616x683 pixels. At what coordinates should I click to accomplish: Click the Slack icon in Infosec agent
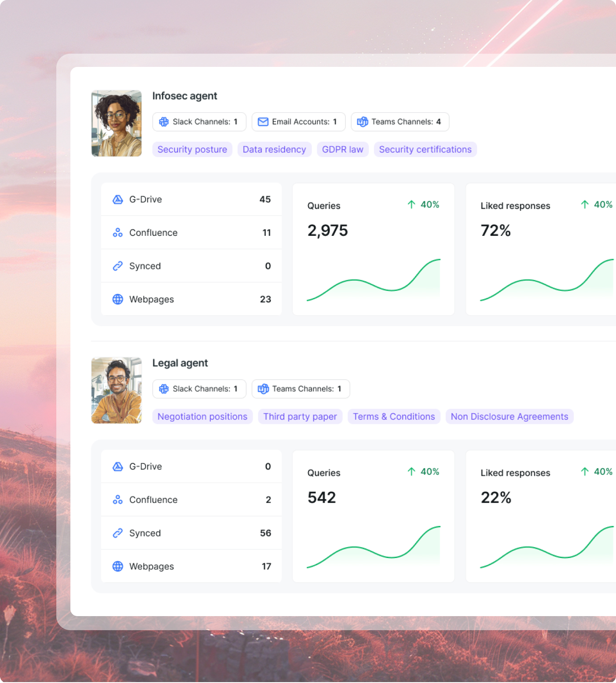pyautogui.click(x=164, y=122)
